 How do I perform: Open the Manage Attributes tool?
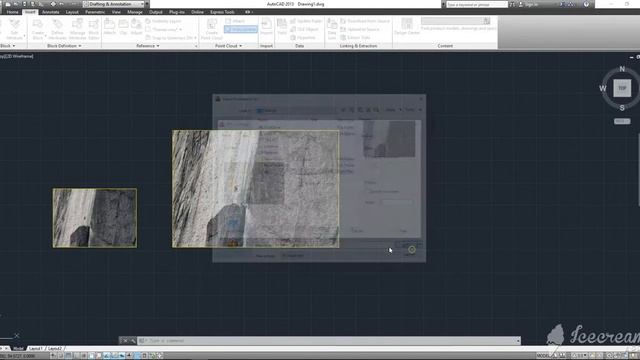(78, 29)
